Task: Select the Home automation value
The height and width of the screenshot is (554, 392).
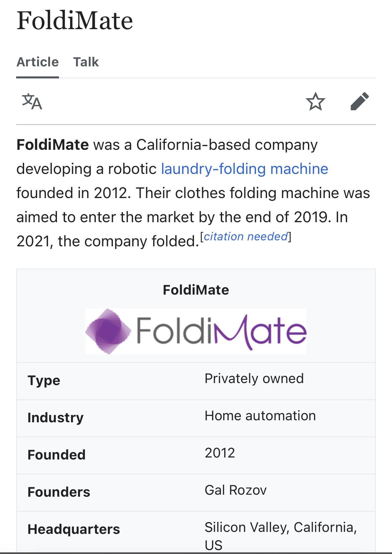Action: (x=260, y=416)
